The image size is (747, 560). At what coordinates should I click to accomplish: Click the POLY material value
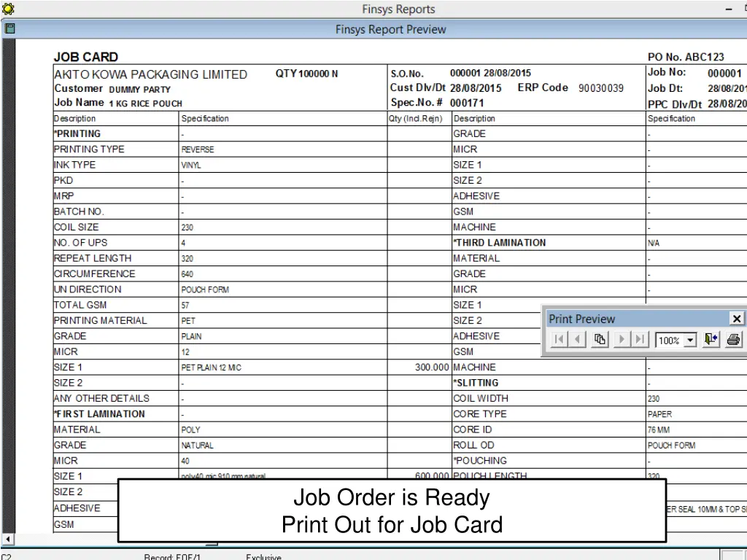190,430
